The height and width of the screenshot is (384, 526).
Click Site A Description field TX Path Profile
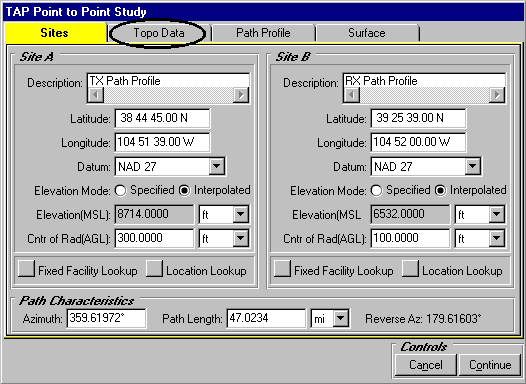tap(168, 81)
